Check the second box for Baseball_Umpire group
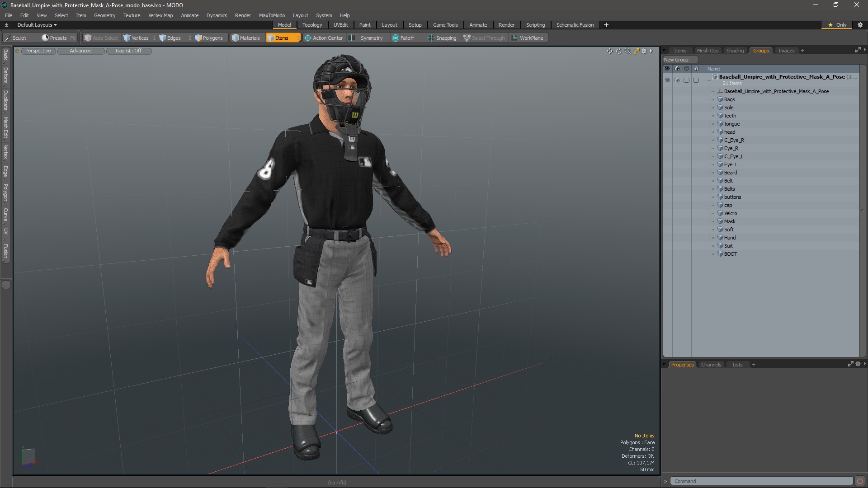 [x=696, y=80]
